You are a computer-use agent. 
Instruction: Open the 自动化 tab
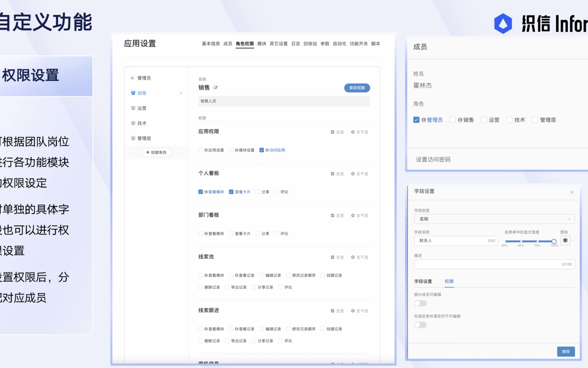339,44
